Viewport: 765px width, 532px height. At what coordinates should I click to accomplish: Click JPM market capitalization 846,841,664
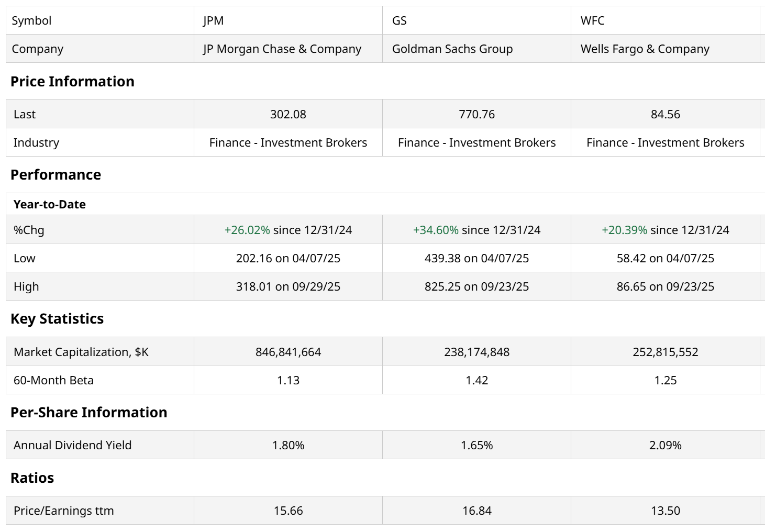point(288,352)
